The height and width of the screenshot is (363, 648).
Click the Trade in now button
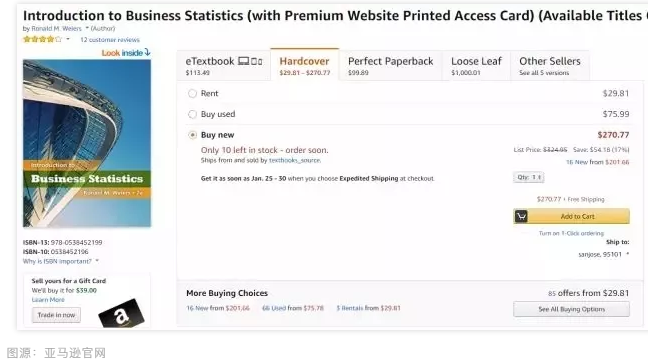coord(56,315)
